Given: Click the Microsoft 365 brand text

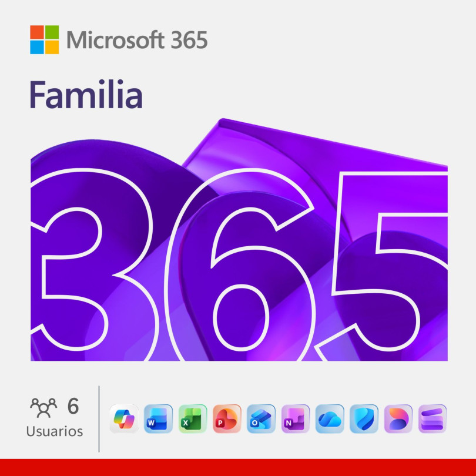Looking at the screenshot, I should point(137,40).
